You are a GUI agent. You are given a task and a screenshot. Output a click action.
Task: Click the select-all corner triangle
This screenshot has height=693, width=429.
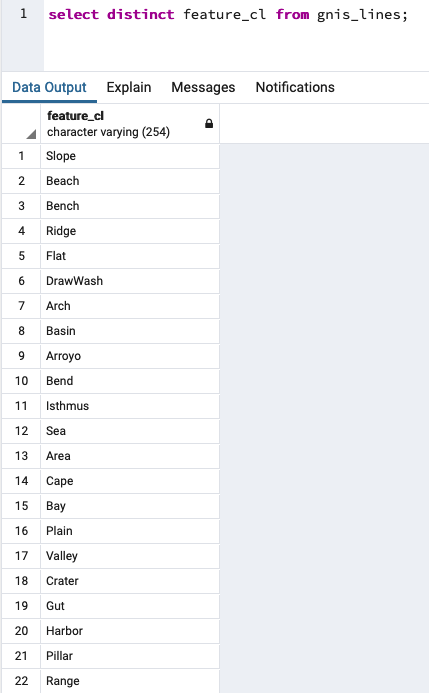click(31, 134)
